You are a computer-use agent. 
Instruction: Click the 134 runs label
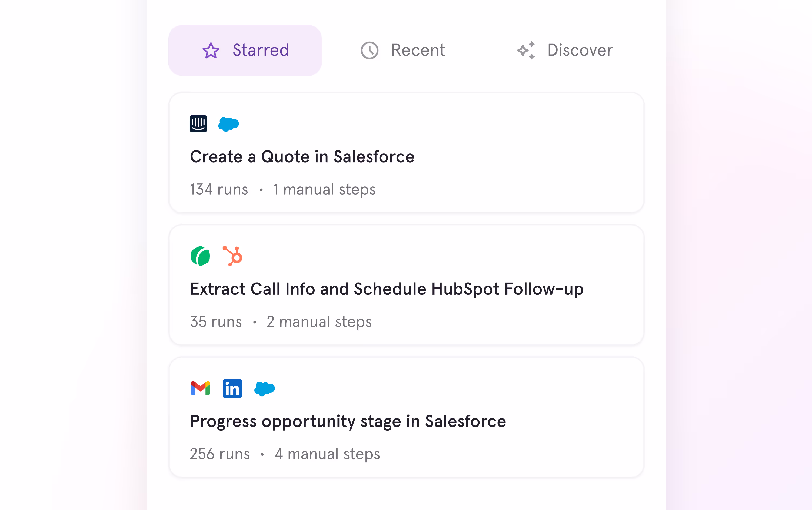[x=219, y=189]
